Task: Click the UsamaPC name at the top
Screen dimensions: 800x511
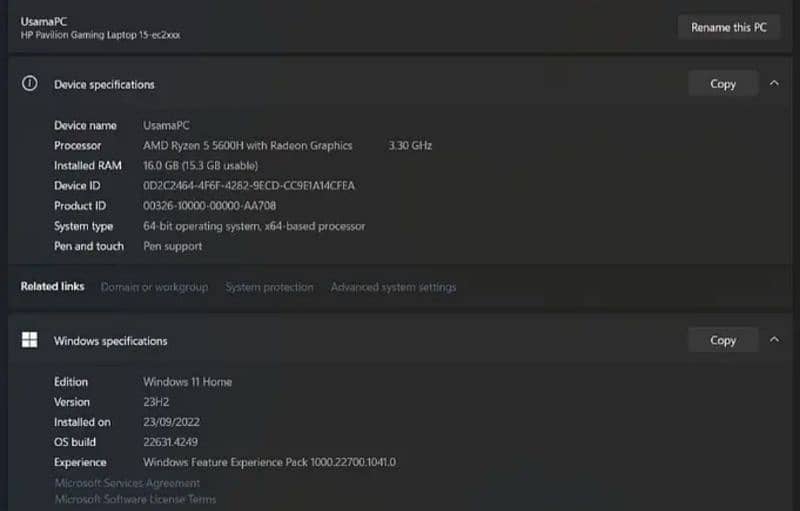Action: [x=44, y=21]
